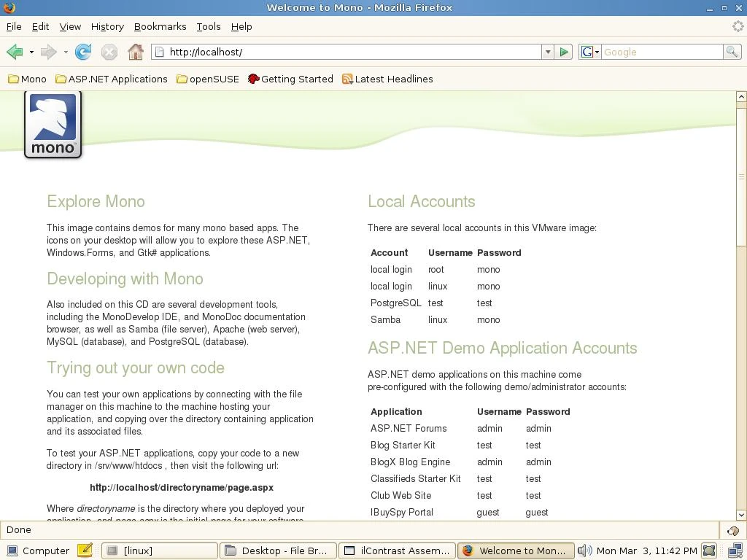Open the Forward history dropdown arrow
Viewport: 747px width, 560px height.
pyautogui.click(x=66, y=52)
